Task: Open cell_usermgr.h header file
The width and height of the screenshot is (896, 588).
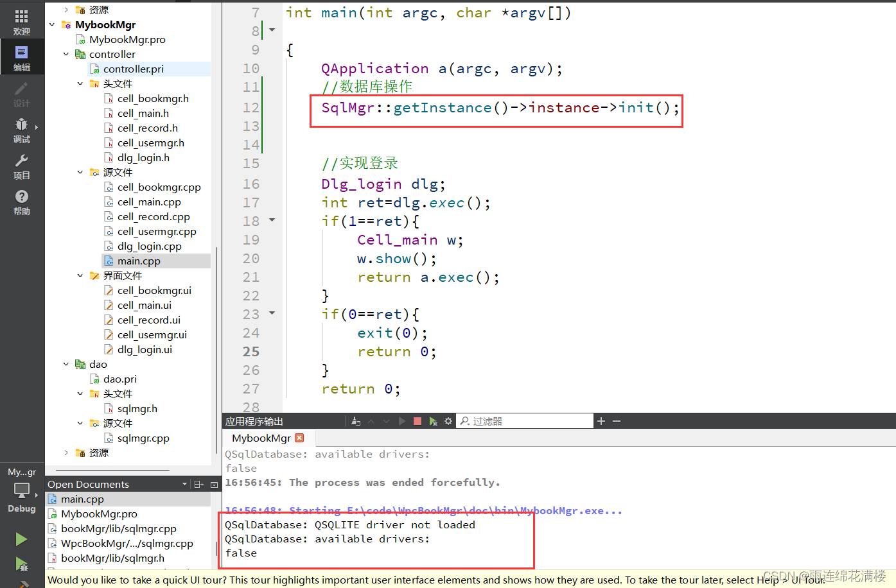Action: [x=150, y=143]
